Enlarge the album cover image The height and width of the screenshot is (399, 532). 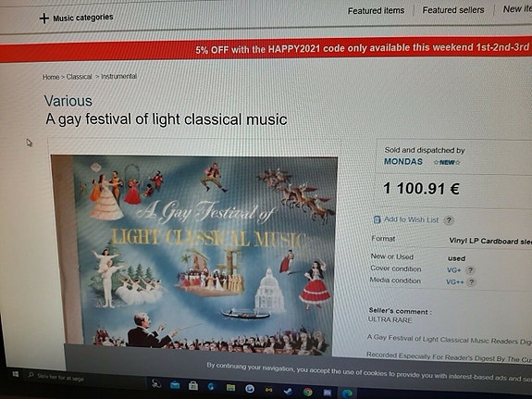coord(193,253)
